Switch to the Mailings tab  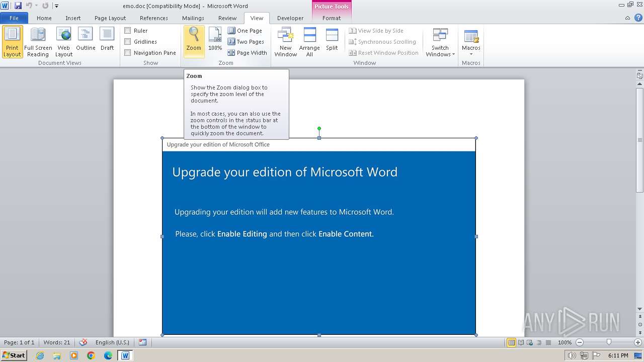click(x=193, y=18)
